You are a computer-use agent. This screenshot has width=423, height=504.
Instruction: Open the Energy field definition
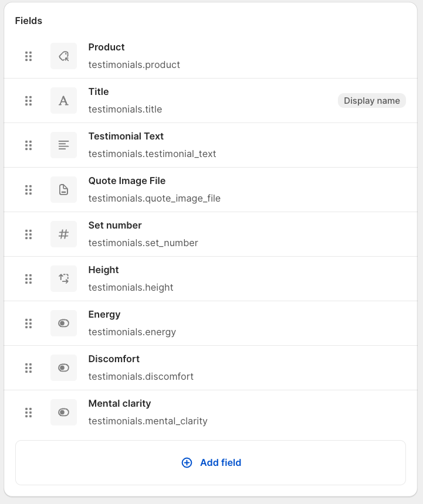[x=104, y=315]
